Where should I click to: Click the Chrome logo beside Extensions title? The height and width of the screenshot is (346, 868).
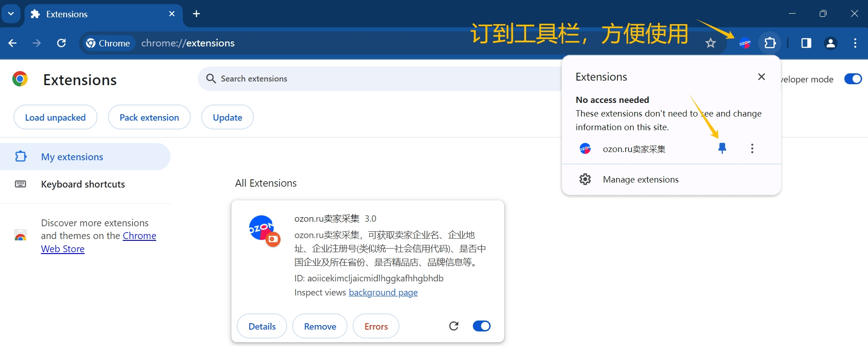[x=20, y=79]
